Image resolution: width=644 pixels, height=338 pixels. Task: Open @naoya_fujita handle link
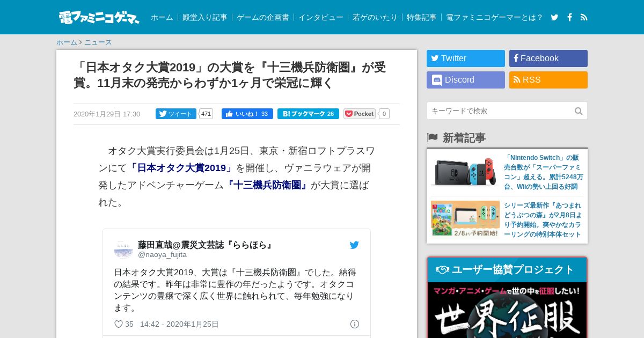click(x=163, y=255)
